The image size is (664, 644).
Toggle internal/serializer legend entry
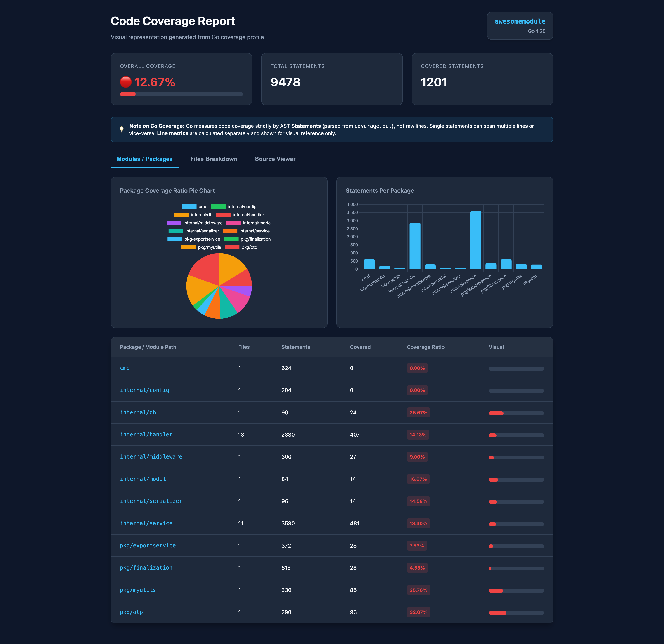[x=194, y=231]
